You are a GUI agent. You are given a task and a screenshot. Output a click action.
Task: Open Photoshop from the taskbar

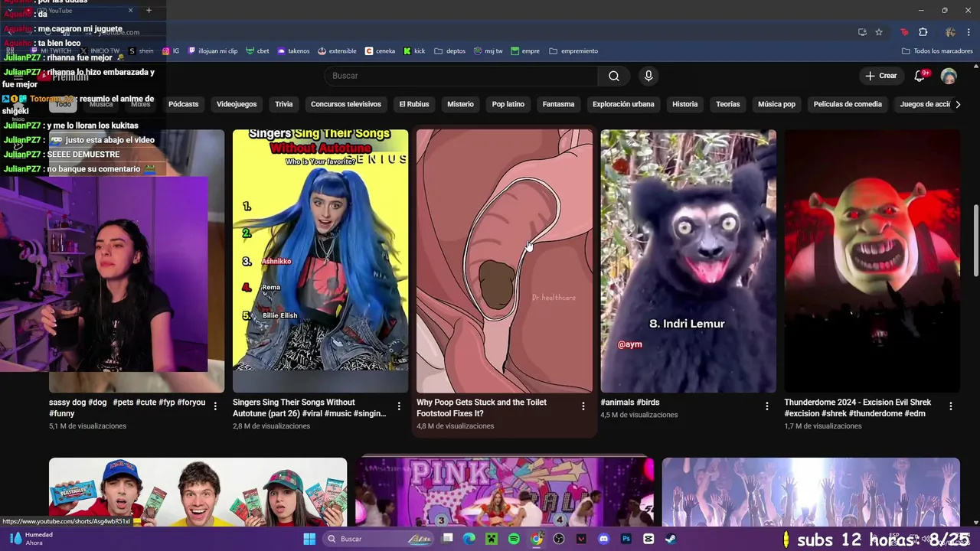[626, 539]
